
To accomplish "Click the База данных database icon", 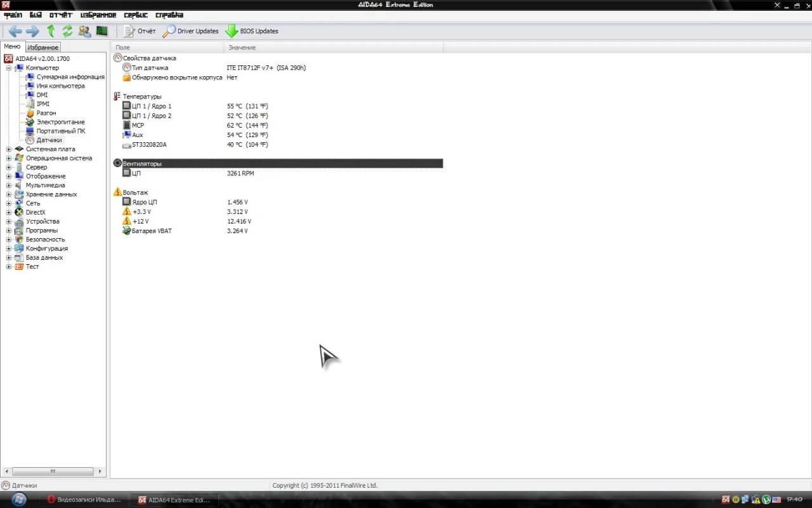I will (19, 258).
